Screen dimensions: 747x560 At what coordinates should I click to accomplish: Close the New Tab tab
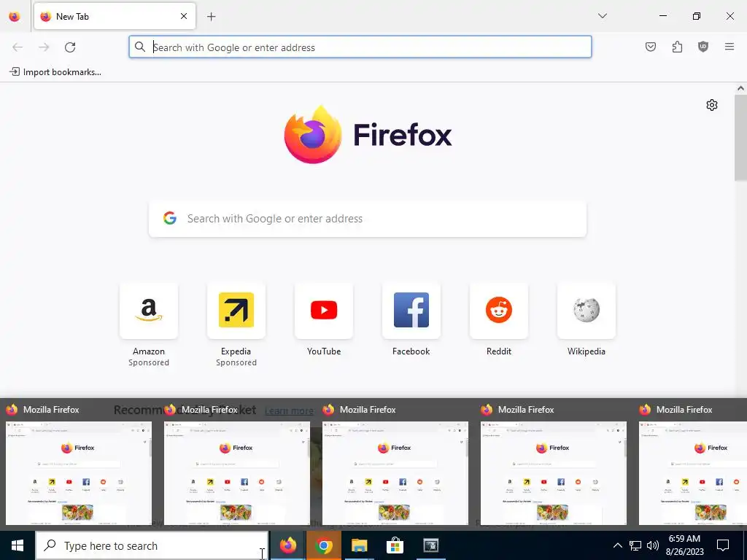pos(183,16)
